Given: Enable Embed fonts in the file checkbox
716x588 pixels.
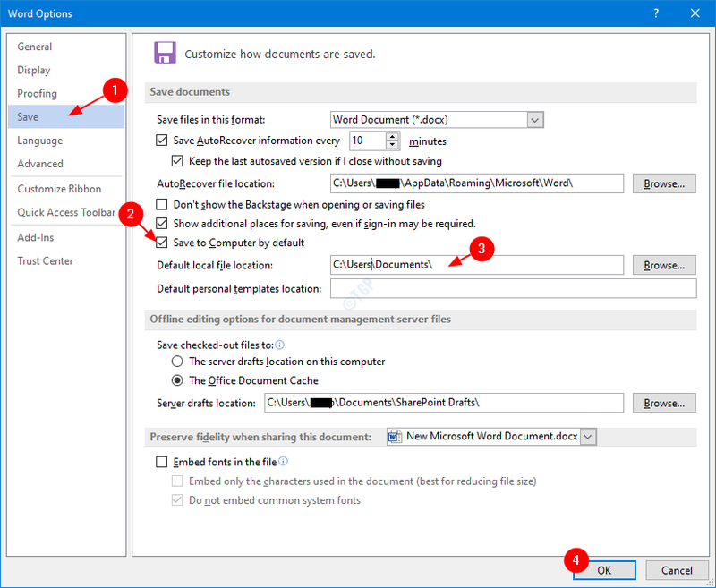Looking at the screenshot, I should coord(162,462).
